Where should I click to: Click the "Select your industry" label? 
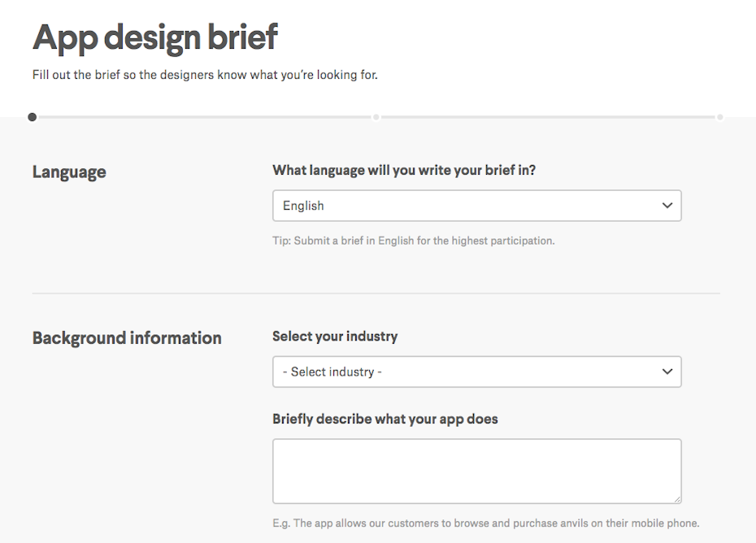click(x=335, y=336)
